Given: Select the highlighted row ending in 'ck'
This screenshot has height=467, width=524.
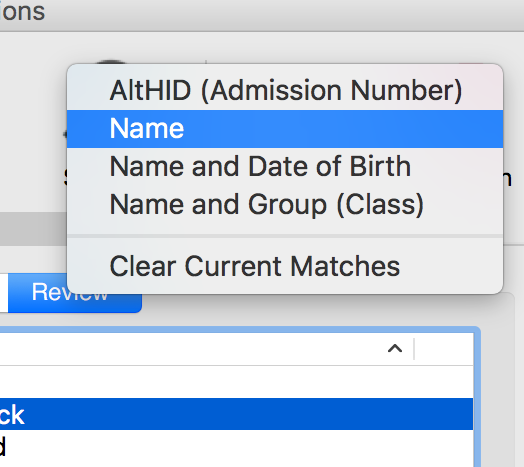Looking at the screenshot, I should 236,414.
